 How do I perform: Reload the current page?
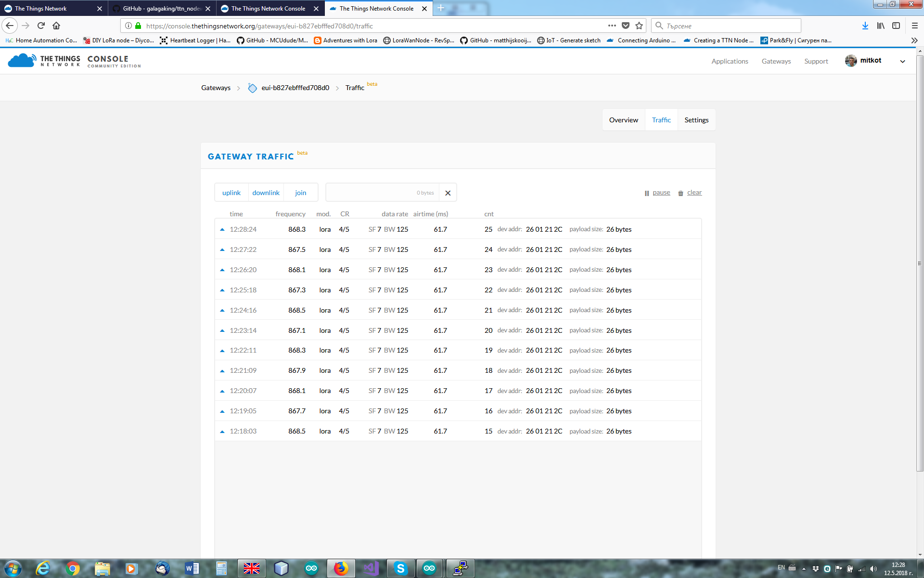pos(41,26)
